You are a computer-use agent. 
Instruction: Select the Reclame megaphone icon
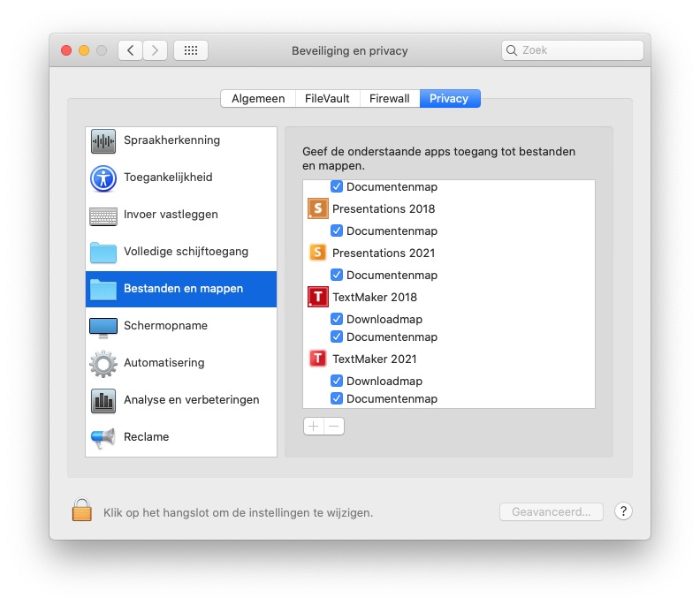[103, 437]
